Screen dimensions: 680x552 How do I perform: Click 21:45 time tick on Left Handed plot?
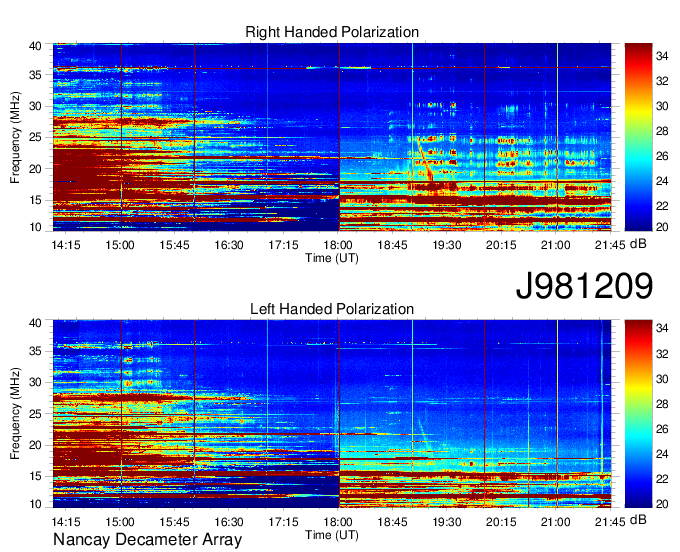(610, 521)
